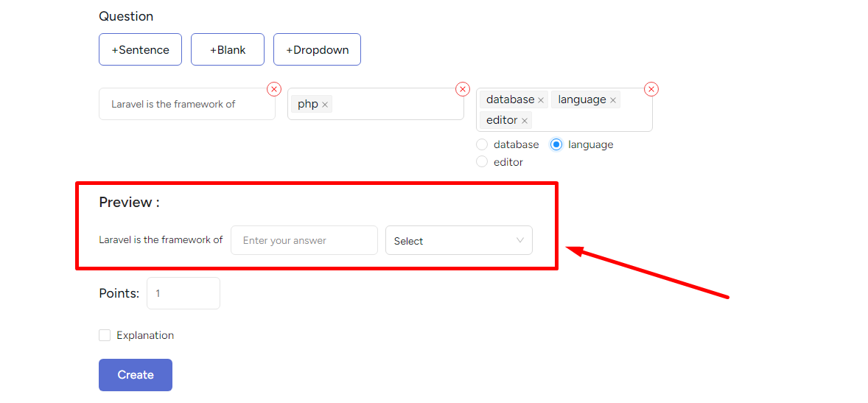Add a new +Blank block
Viewport: 868px width, 403px height.
(228, 50)
